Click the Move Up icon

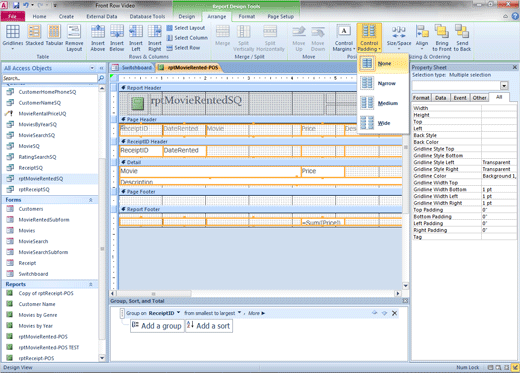299,38
